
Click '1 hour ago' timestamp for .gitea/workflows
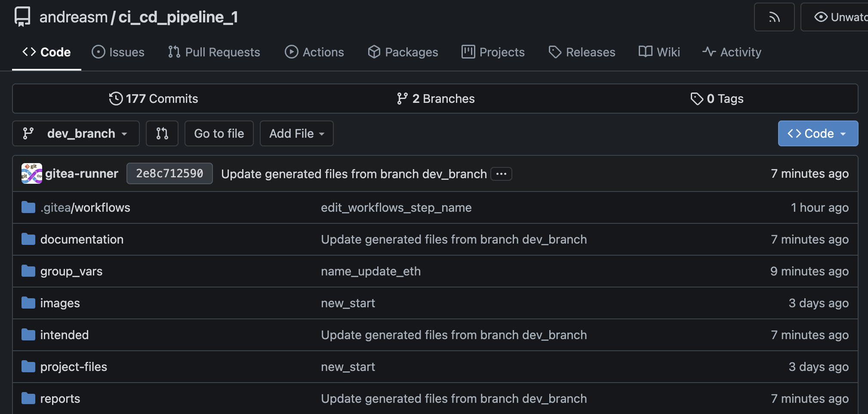pyautogui.click(x=820, y=207)
